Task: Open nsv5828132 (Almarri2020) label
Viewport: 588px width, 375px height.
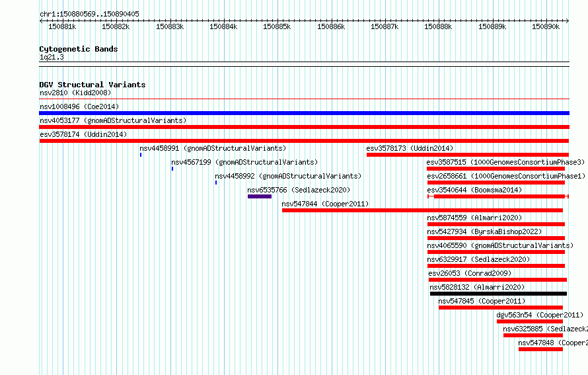Action: (x=477, y=287)
